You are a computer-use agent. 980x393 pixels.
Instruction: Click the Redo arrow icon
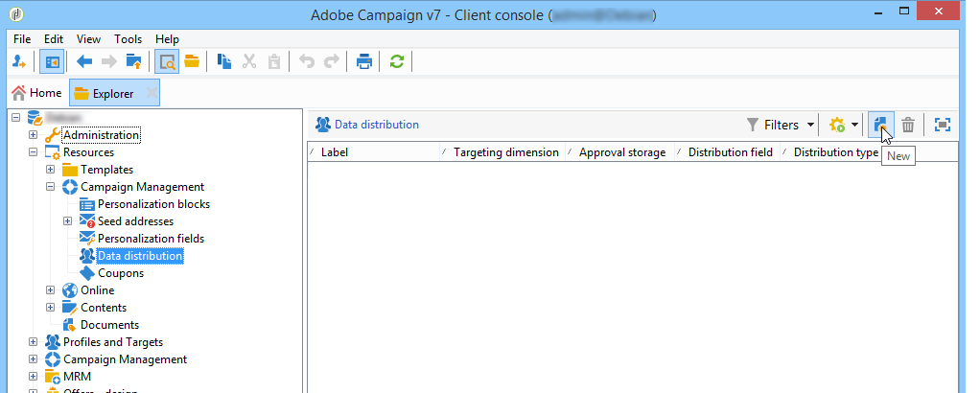pos(332,62)
